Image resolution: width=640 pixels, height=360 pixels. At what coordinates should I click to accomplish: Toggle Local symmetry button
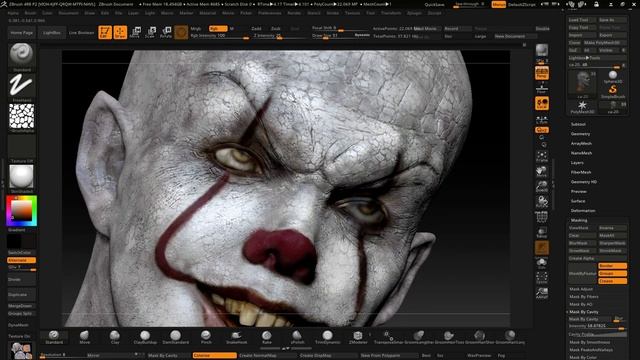(x=542, y=104)
